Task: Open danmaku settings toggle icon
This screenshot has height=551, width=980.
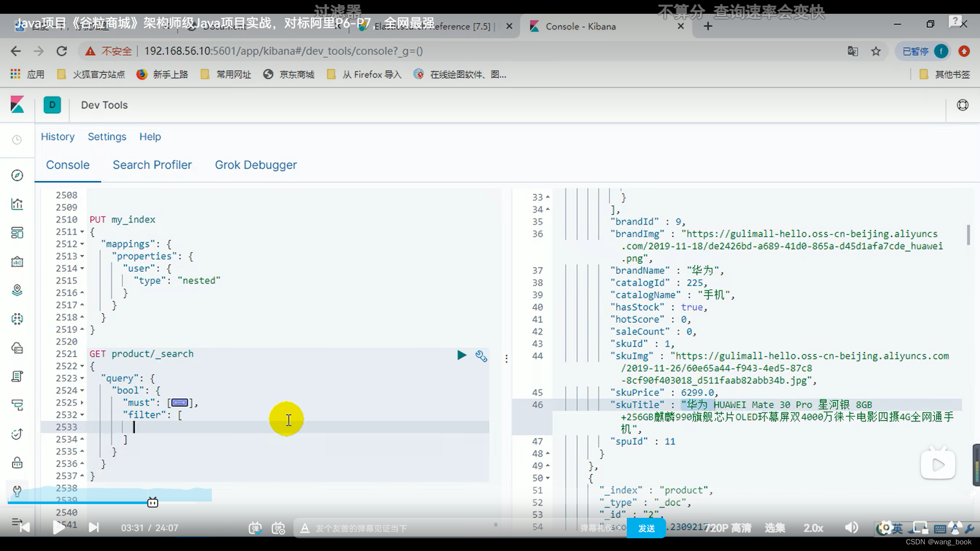Action: pos(278,528)
